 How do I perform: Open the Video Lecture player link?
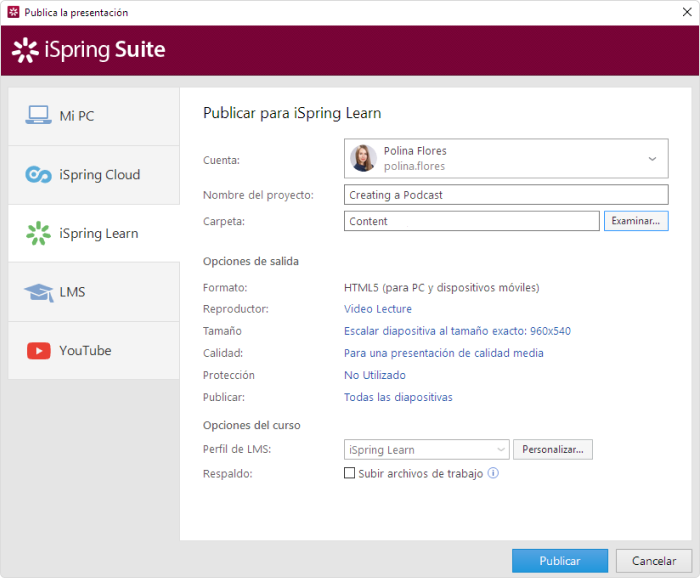(378, 309)
